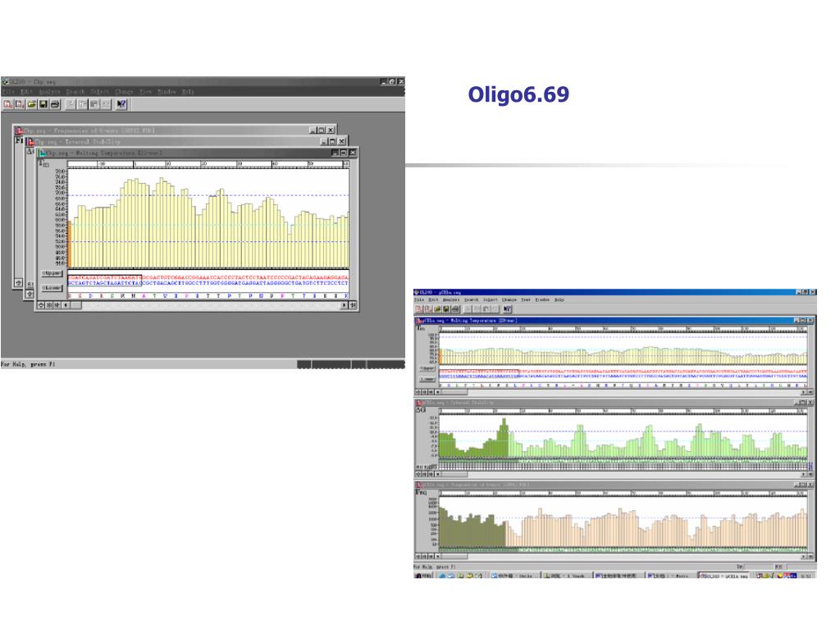Activate the Chp.seq Frequencies of 6-mers window title bar
Image resolution: width=840 pixels, height=630 pixels.
click(x=176, y=130)
